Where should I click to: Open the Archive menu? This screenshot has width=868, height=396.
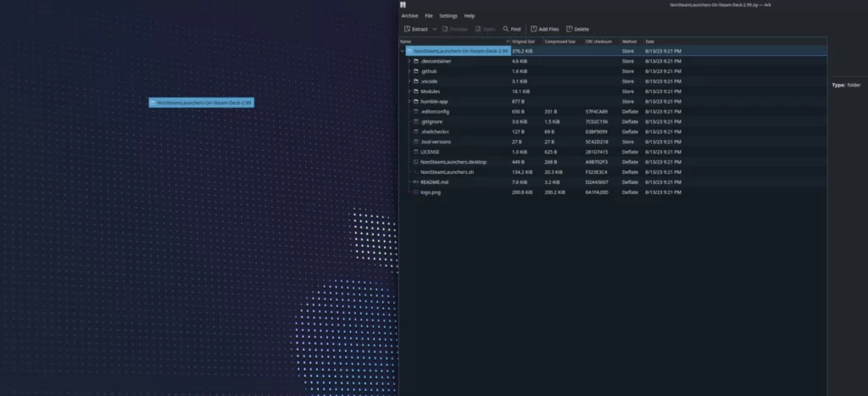[409, 16]
